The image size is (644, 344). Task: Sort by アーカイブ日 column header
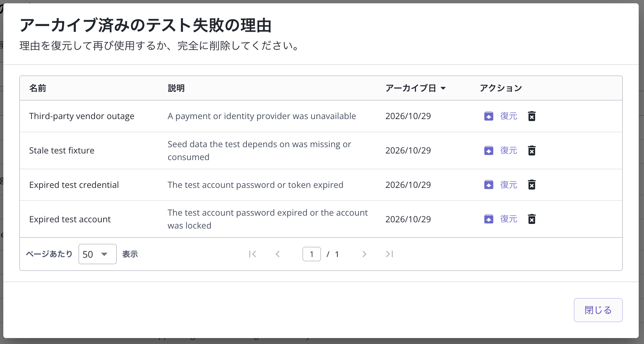416,88
